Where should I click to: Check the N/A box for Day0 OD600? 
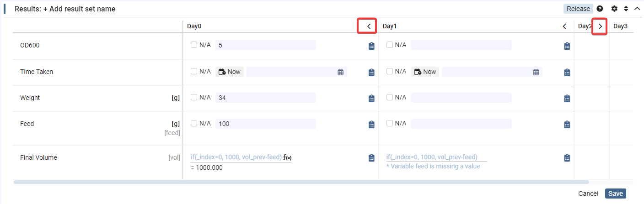tap(194, 45)
